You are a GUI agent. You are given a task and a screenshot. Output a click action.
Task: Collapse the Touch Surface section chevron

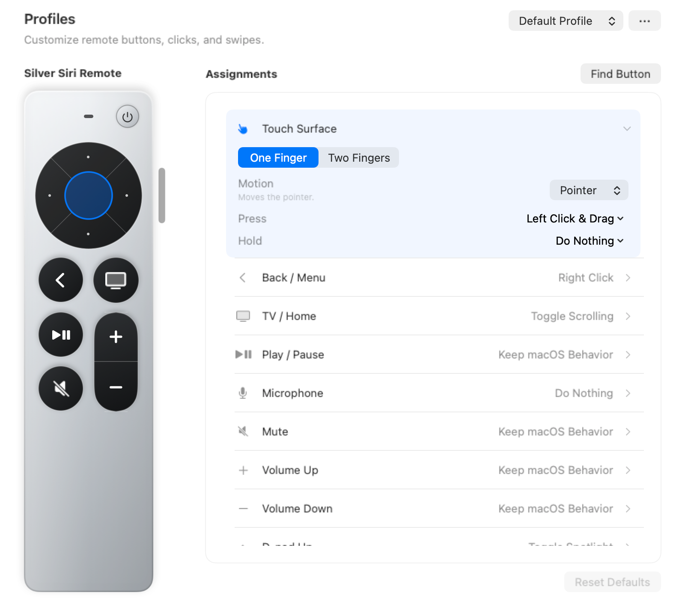pyautogui.click(x=627, y=129)
